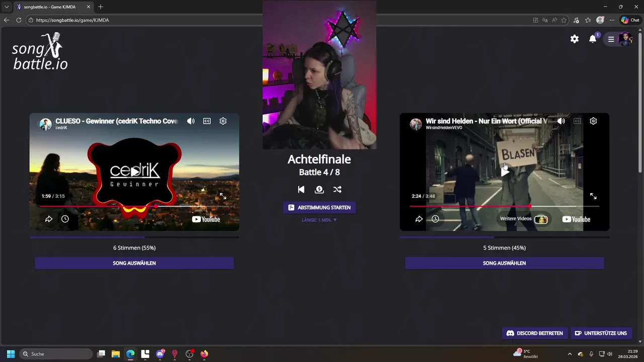Bookmark this page with star icon
Screen dimensions: 644x362
[x=564, y=20]
